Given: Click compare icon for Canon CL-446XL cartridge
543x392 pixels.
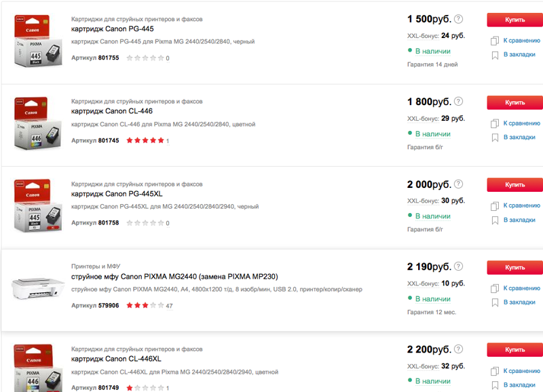Looking at the screenshot, I should (495, 371).
